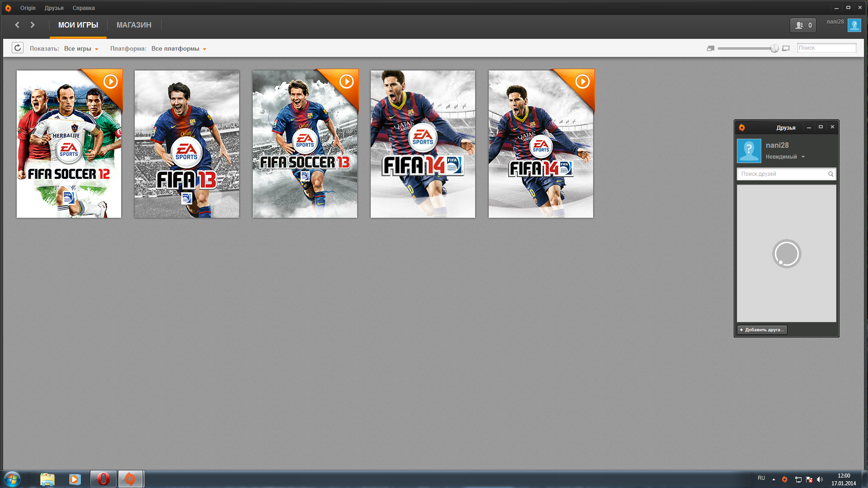Click the nani28 avatar in the top bar

[x=854, y=25]
